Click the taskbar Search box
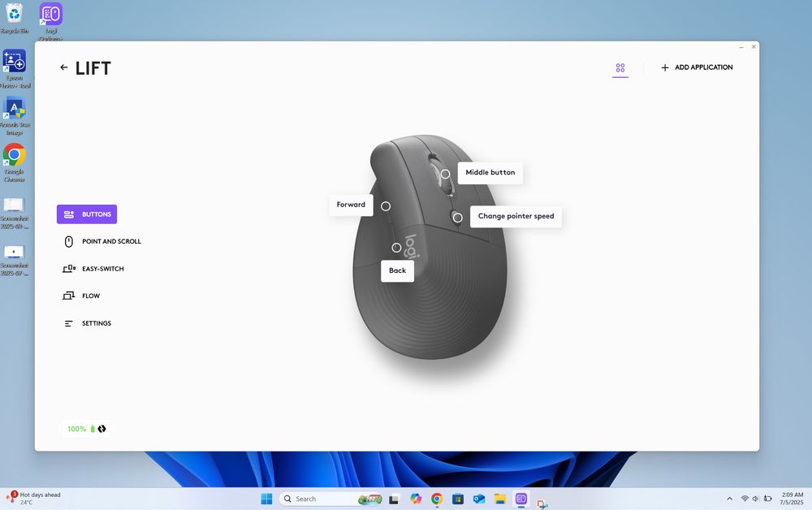 pos(331,499)
